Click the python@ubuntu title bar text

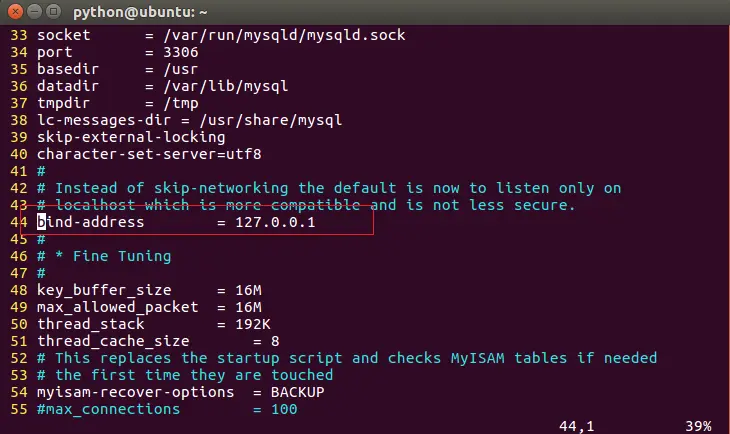140,12
